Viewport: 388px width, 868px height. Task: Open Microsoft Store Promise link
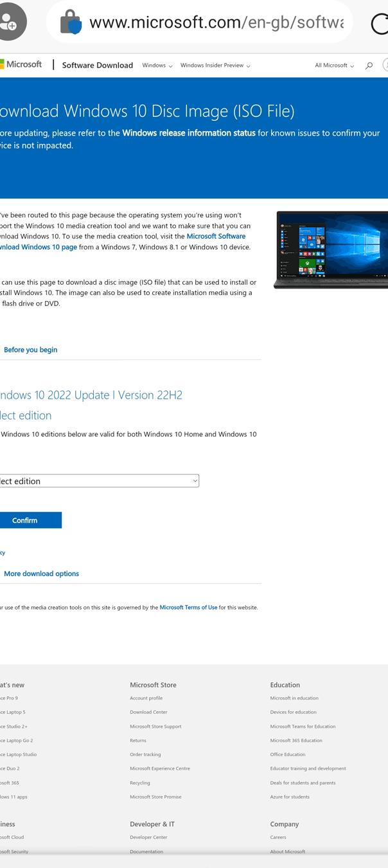point(155,797)
